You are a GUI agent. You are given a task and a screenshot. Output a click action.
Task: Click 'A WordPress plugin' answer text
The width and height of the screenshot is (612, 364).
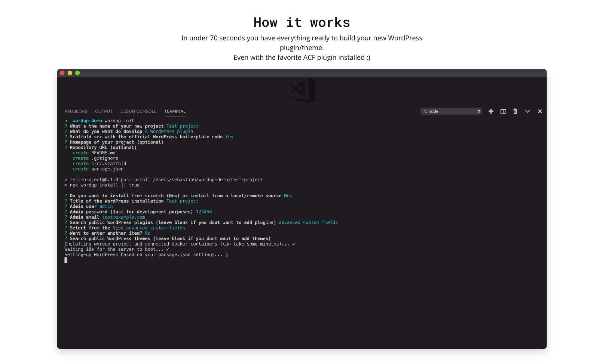[x=169, y=132]
